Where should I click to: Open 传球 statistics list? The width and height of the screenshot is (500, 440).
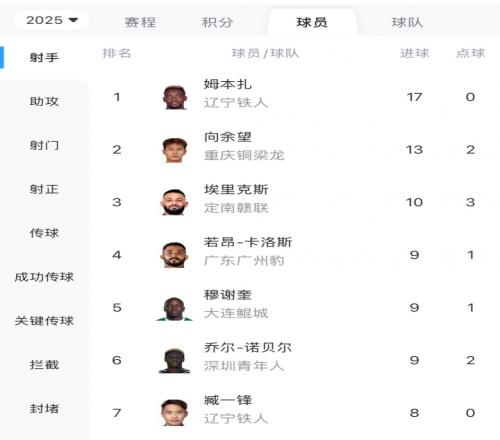point(44,233)
